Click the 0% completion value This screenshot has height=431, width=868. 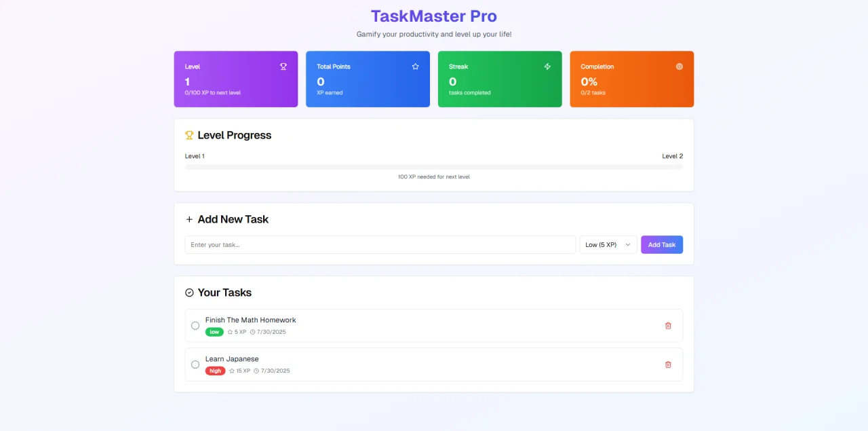click(x=589, y=81)
